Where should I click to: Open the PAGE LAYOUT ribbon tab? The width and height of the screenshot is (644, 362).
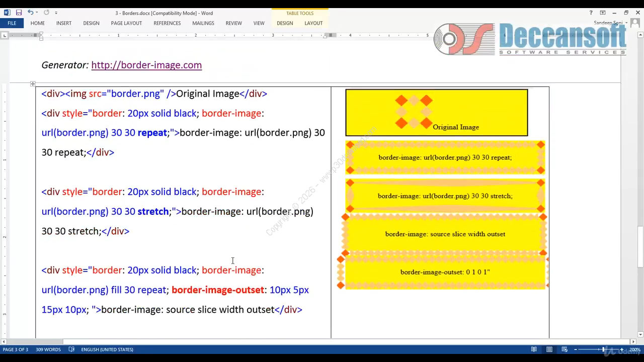coord(126,23)
